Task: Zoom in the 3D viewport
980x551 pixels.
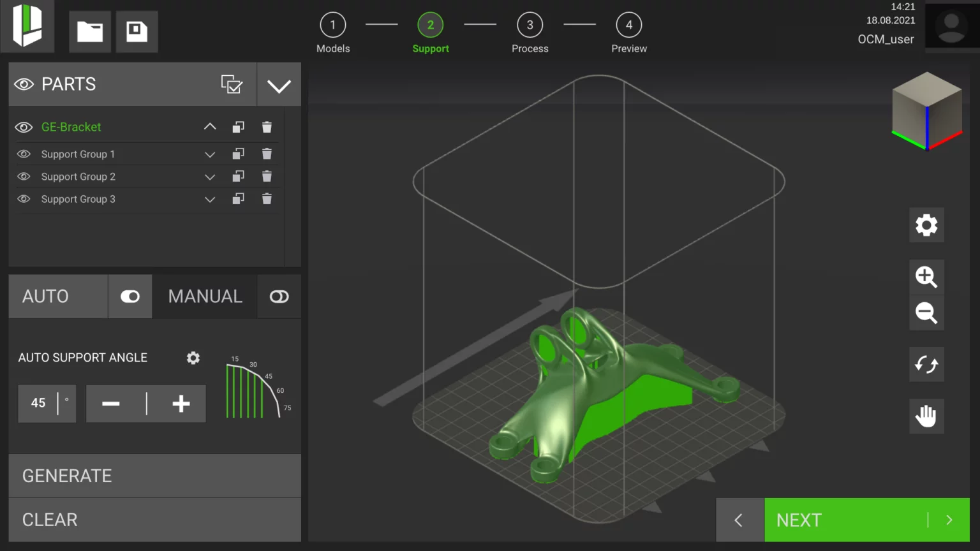Action: pyautogui.click(x=926, y=277)
